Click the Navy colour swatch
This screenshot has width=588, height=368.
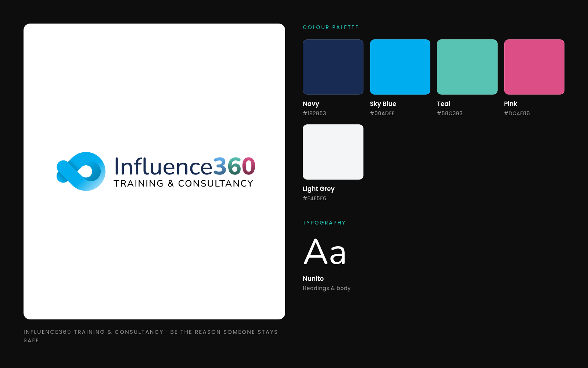333,67
